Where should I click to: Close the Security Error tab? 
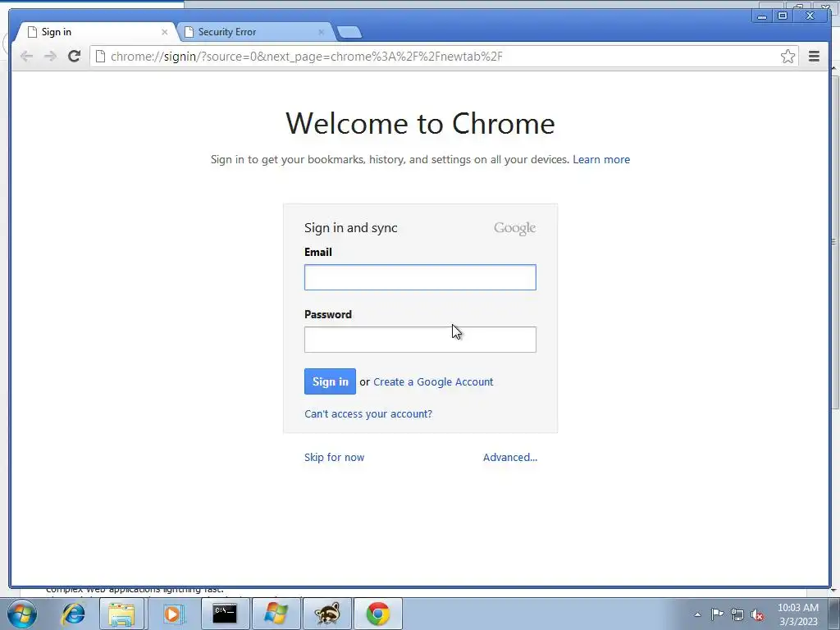(321, 32)
